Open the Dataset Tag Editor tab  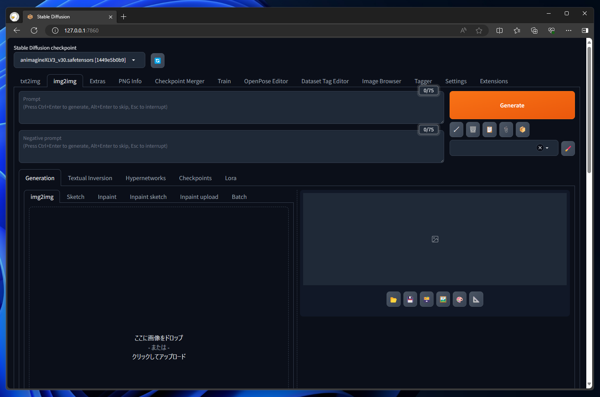pyautogui.click(x=325, y=81)
